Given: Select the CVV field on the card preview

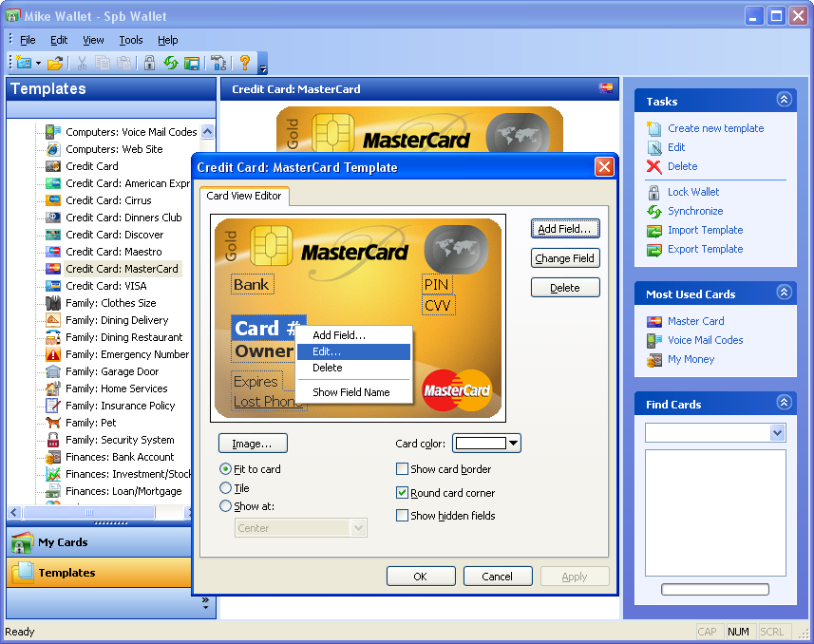Looking at the screenshot, I should point(438,306).
